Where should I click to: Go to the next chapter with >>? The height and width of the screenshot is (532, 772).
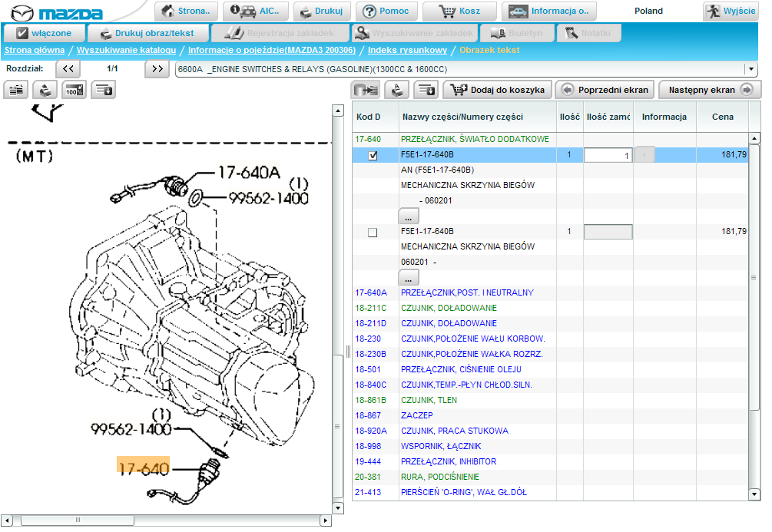[157, 69]
